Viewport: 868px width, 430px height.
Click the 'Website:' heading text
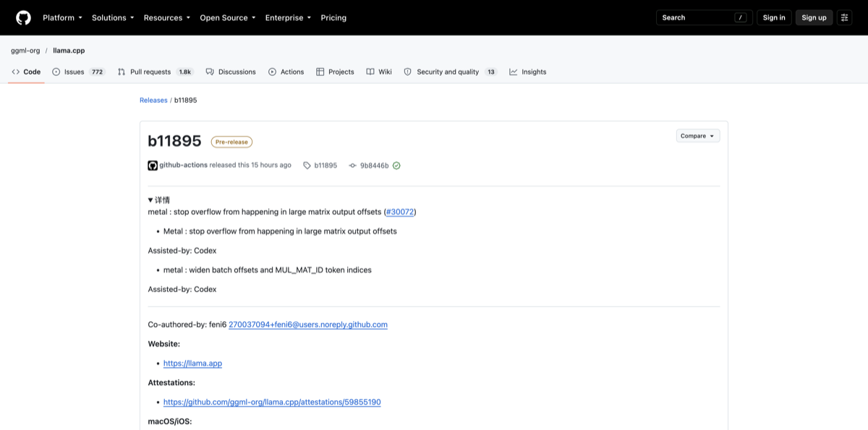[164, 344]
